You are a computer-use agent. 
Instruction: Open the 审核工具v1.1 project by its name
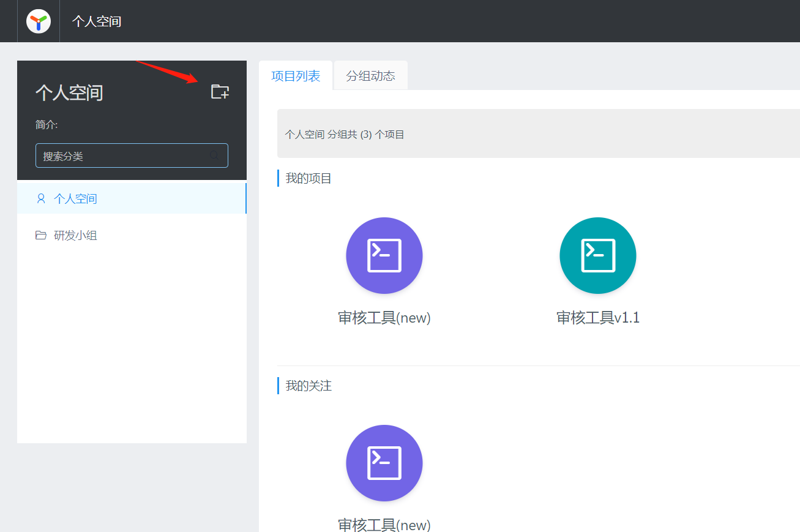tap(597, 317)
